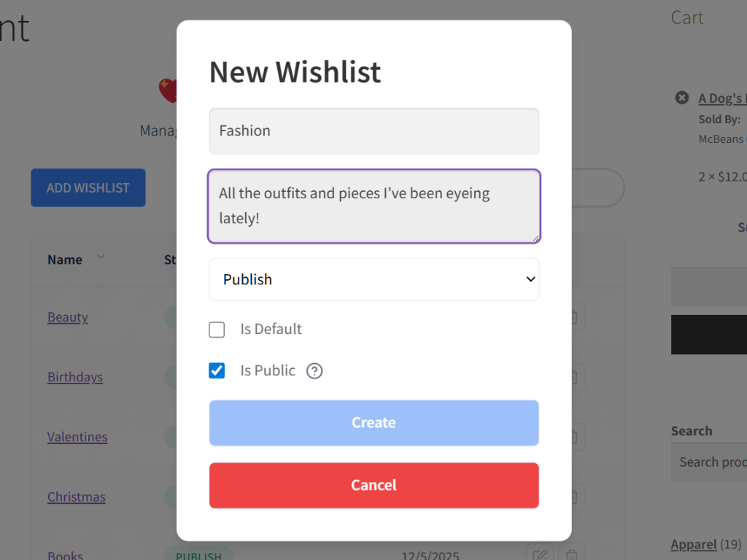The height and width of the screenshot is (560, 747).
Task: Open the Publish status dropdown
Action: coord(373,279)
